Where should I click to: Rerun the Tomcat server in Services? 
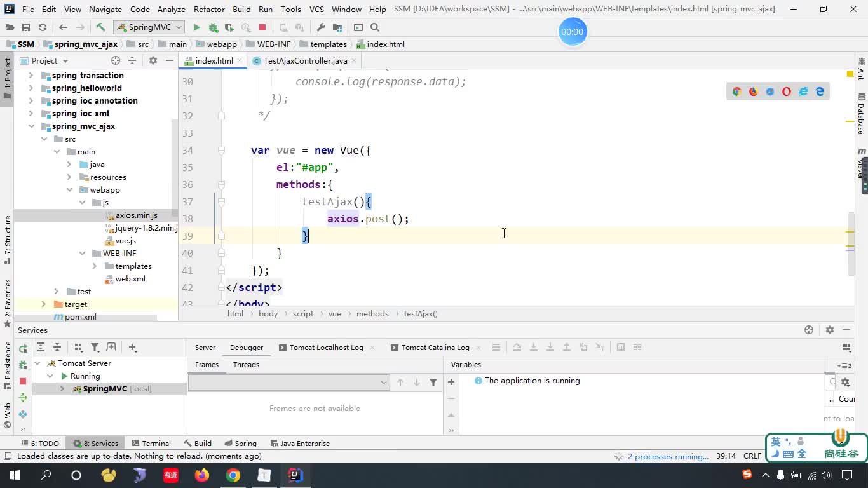coord(23,348)
